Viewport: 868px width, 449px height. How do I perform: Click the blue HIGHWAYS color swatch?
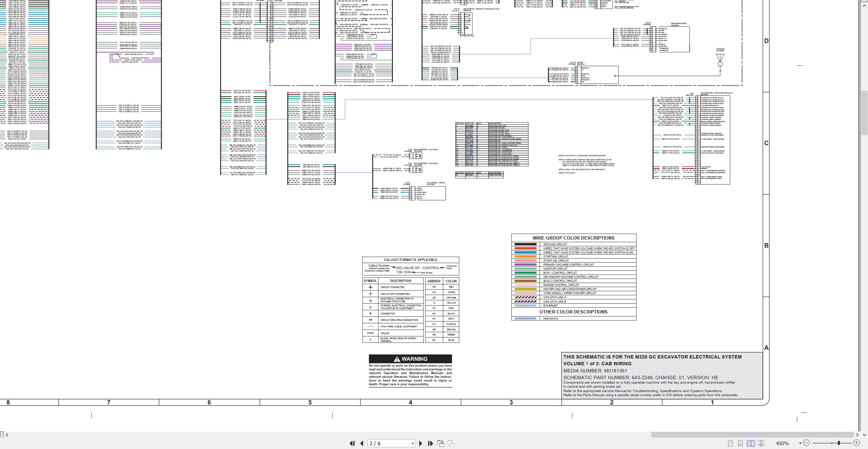point(525,319)
